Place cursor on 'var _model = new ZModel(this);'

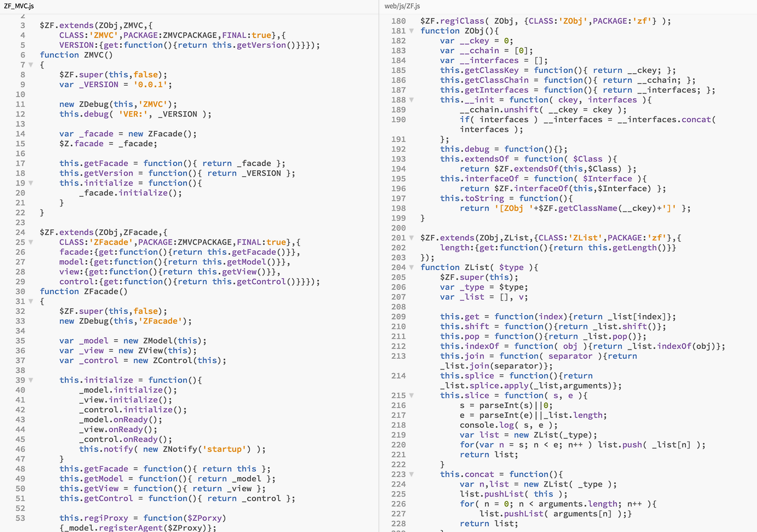coord(133,340)
